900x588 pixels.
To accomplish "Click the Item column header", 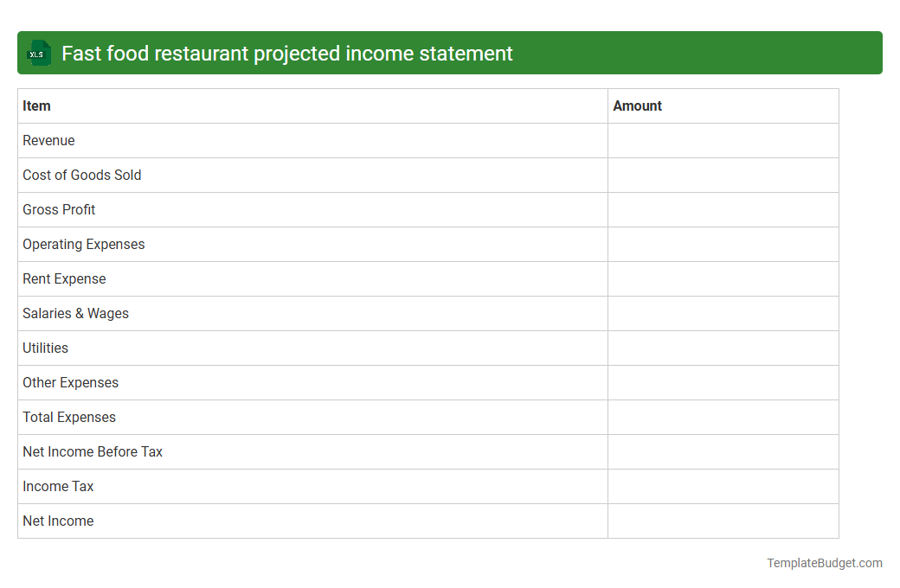I will point(36,105).
